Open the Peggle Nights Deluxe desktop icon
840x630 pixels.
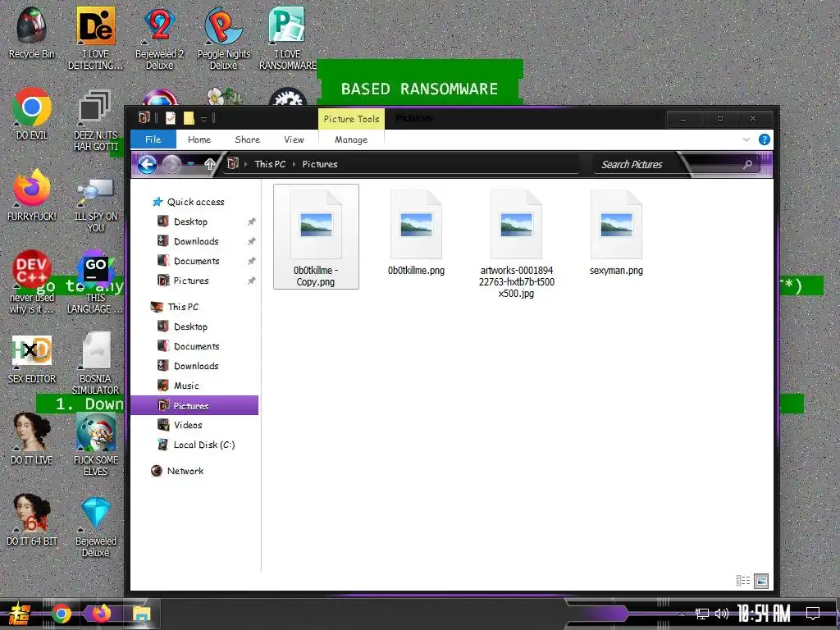point(223,38)
